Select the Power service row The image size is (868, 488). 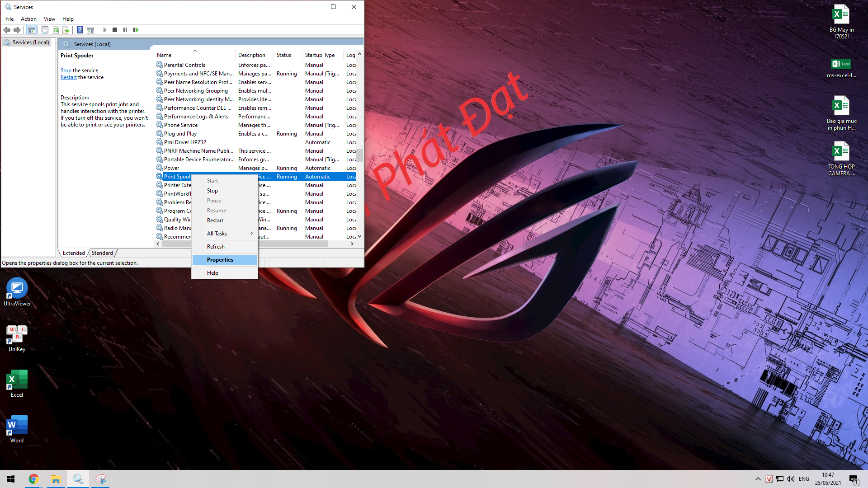pyautogui.click(x=256, y=168)
